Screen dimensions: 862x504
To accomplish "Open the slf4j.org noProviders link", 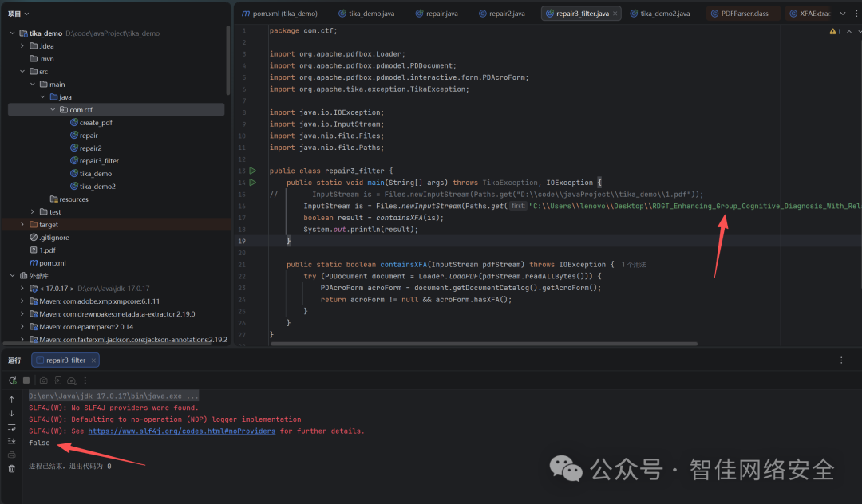I will tap(181, 431).
